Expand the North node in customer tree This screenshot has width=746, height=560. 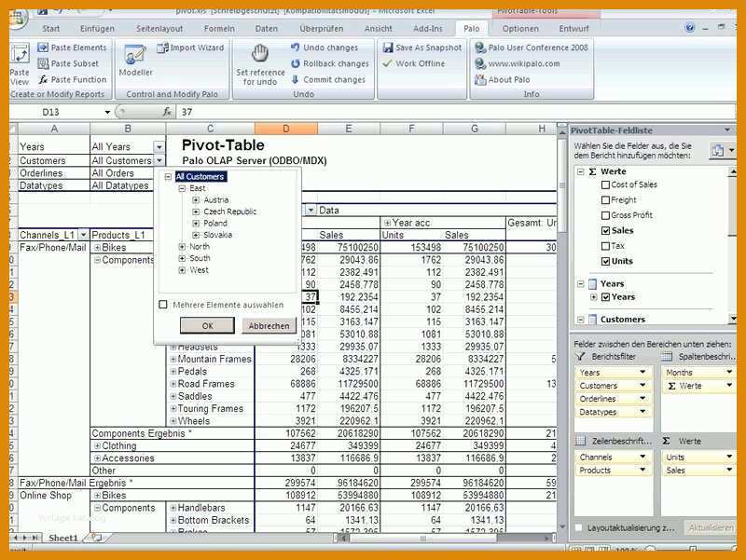[182, 247]
